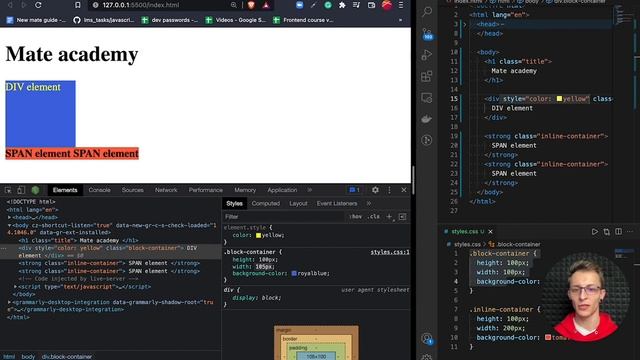
Task: Open the Extensions puzzle-piece menu
Action: point(342,5)
